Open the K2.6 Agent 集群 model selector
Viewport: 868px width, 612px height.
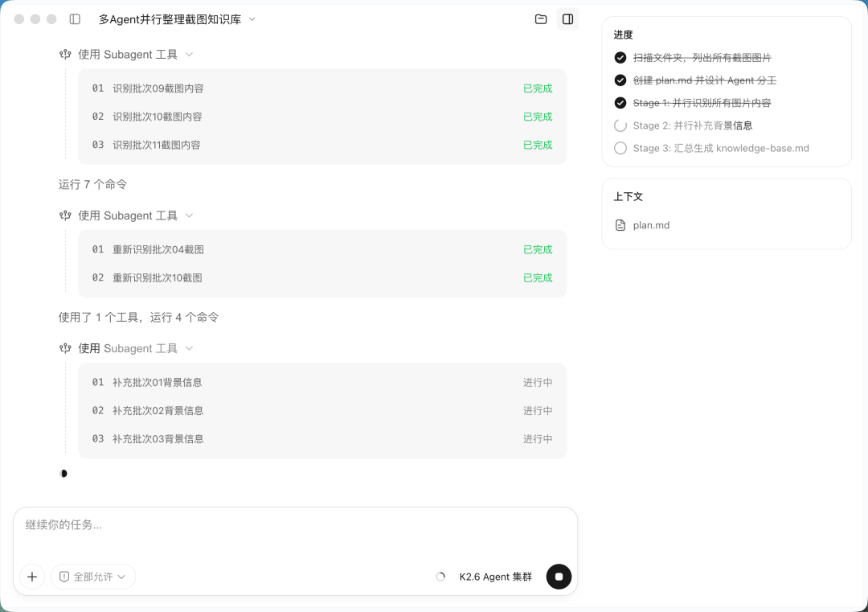click(495, 577)
